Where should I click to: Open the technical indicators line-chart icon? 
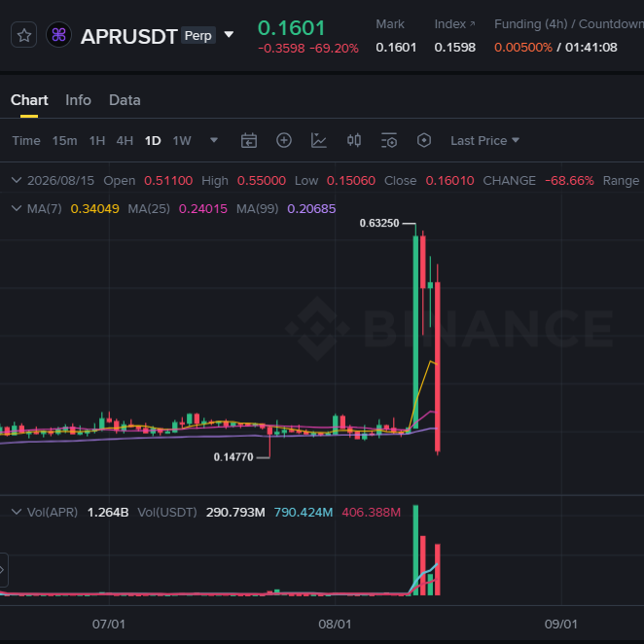pyautogui.click(x=319, y=140)
